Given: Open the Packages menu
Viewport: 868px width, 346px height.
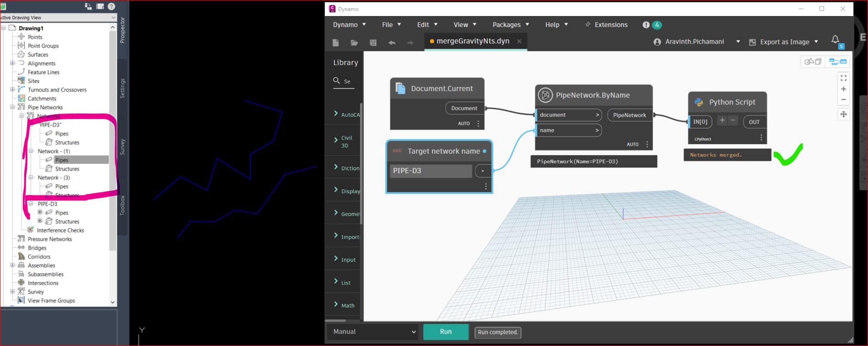Looking at the screenshot, I should (511, 25).
